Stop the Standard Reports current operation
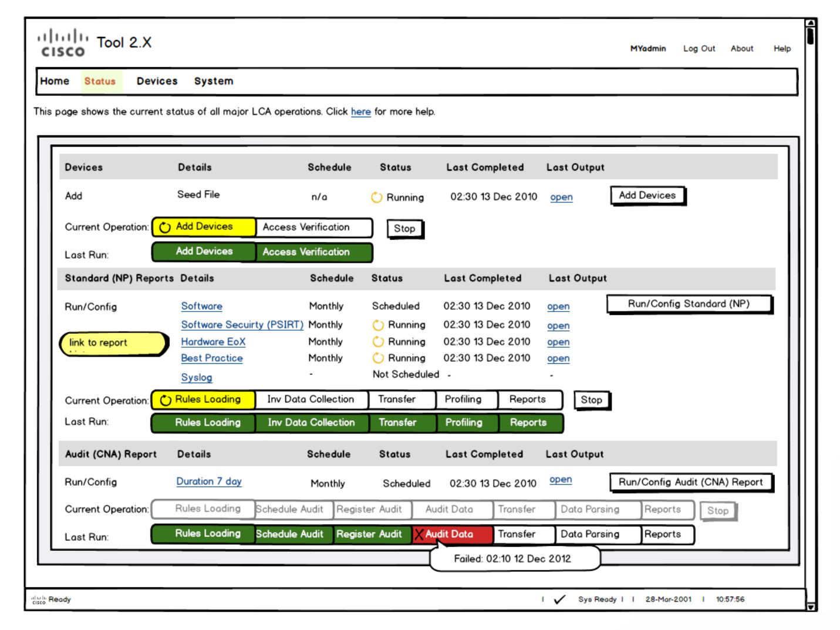 [592, 400]
